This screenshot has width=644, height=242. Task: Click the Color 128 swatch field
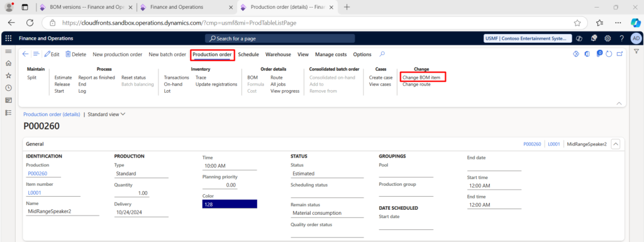(230, 204)
